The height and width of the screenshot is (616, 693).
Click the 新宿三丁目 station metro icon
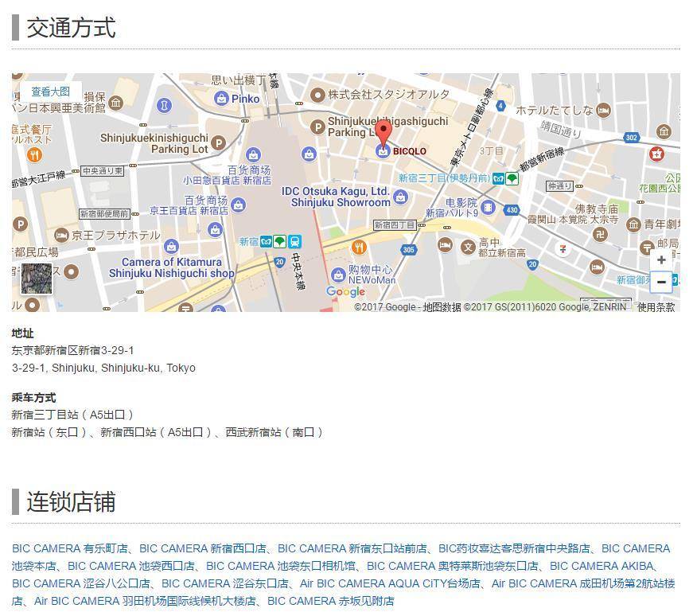(499, 178)
